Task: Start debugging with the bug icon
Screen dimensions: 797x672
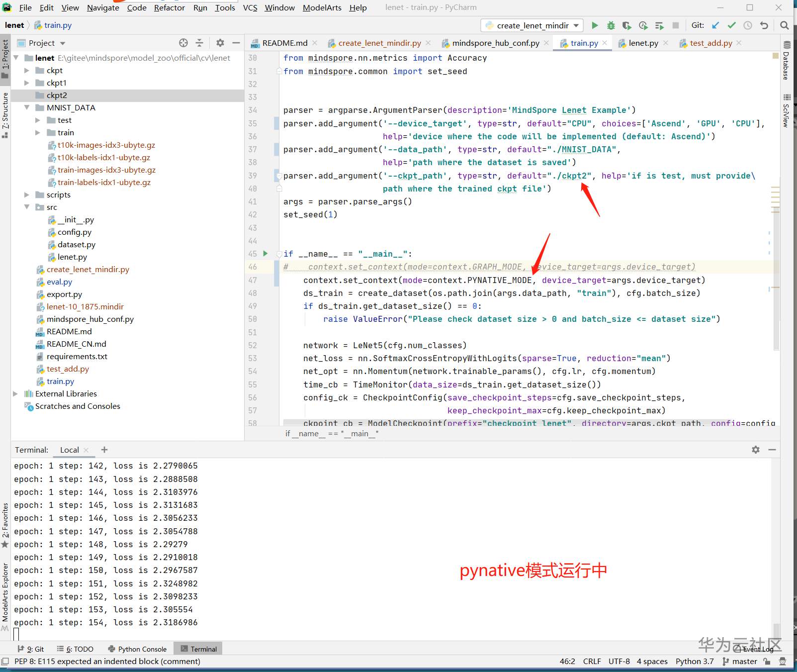Action: tap(611, 25)
